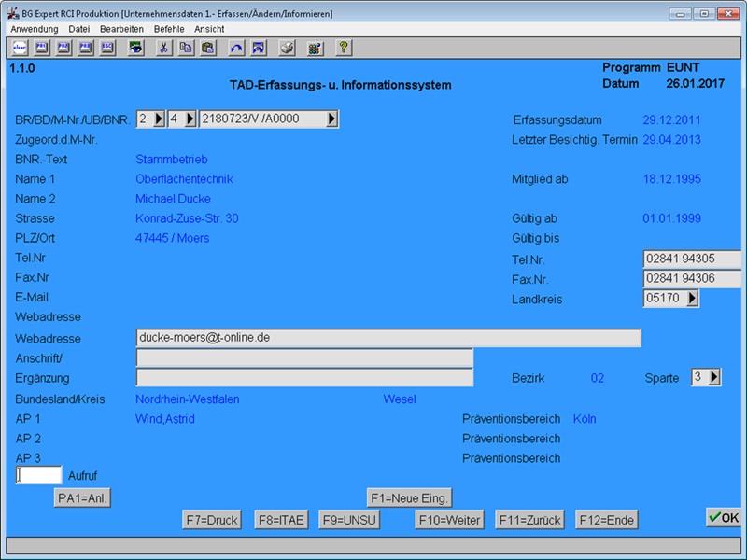This screenshot has width=747, height=560.
Task: Open help with the question mark icon
Action: pos(343,48)
